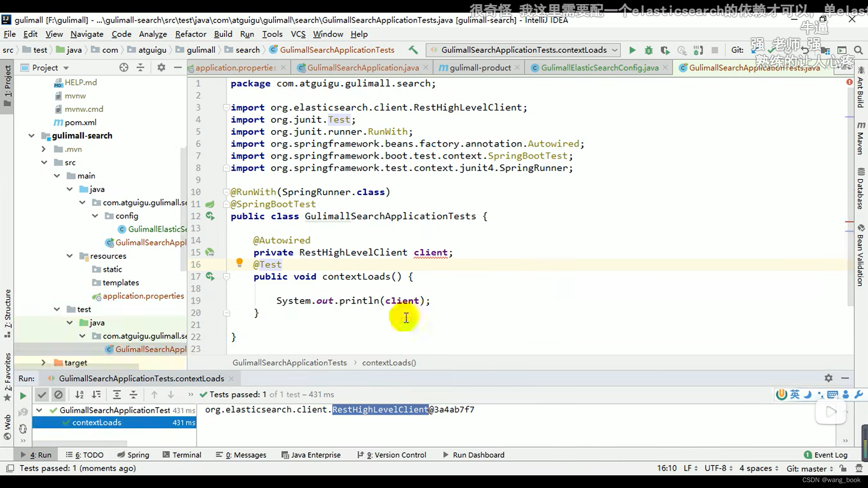Collapse all in the Project panel
Viewport: 868px width, 488px height.
(x=141, y=67)
